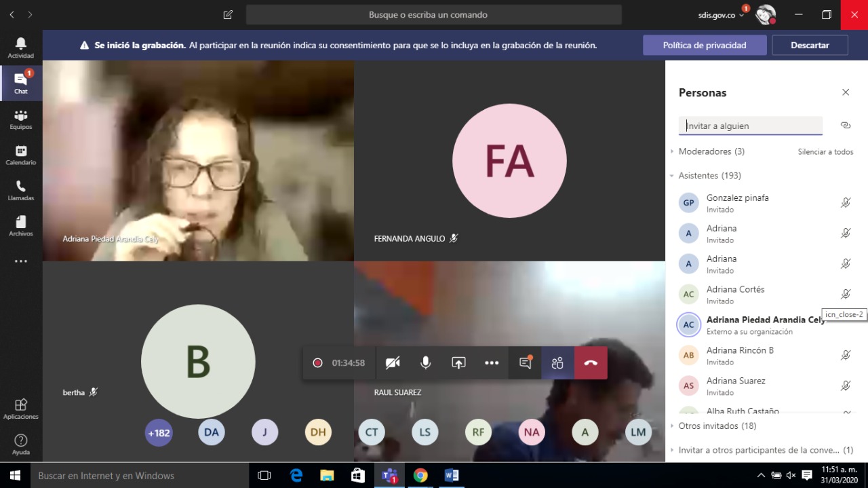
Task: Open the conversation chat icon in call toolbar
Action: (525, 363)
